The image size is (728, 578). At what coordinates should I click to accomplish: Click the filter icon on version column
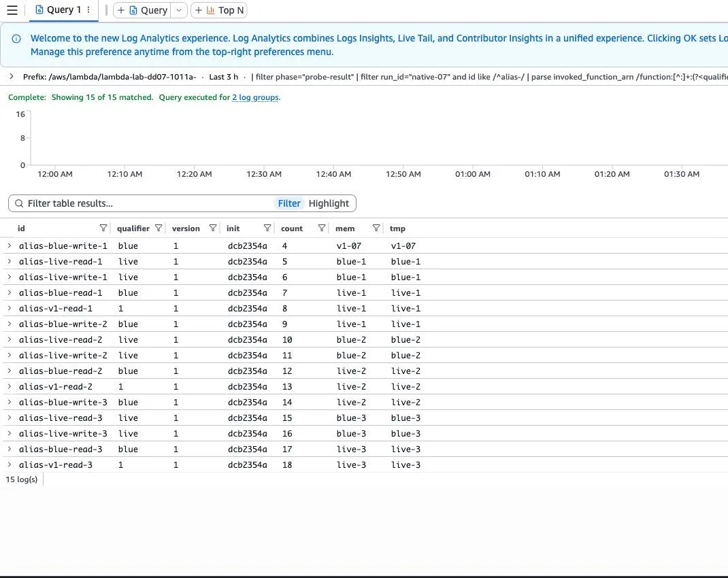pos(213,228)
